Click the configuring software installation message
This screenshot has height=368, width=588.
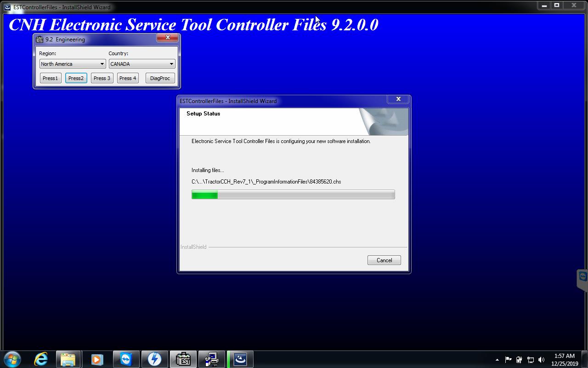coord(281,141)
